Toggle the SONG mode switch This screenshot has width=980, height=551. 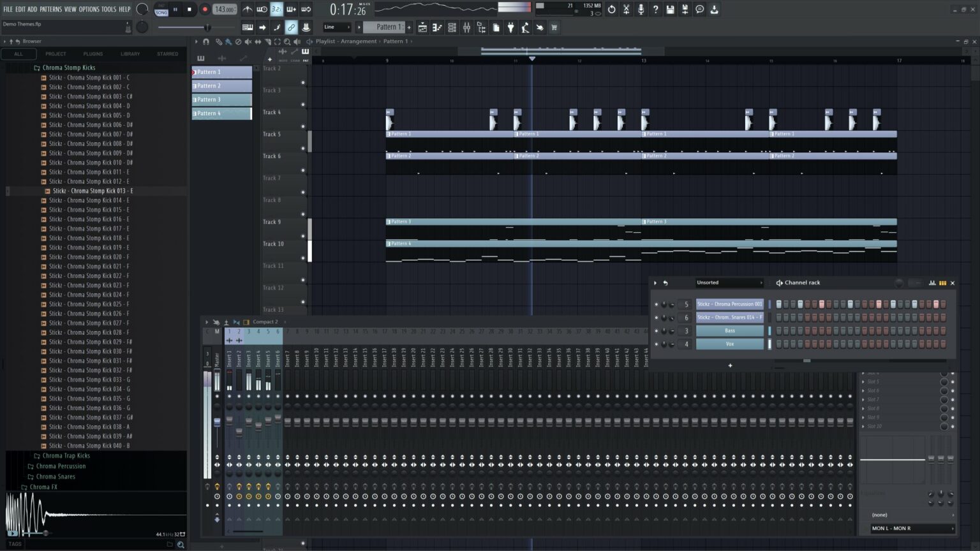pos(160,13)
